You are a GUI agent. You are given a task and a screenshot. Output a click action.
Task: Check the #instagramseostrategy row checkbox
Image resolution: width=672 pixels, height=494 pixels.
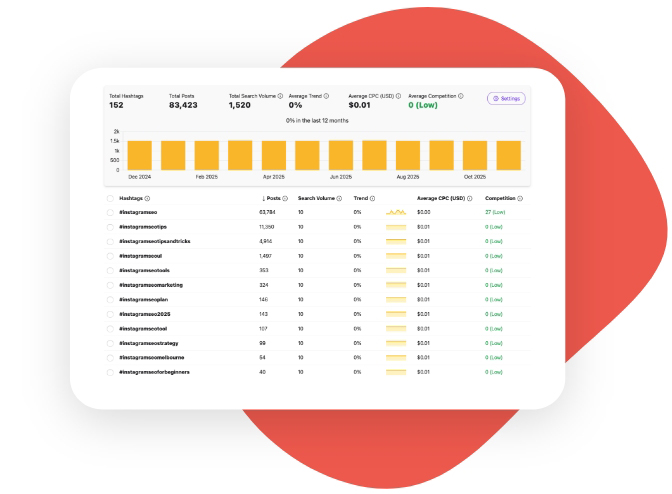[110, 344]
